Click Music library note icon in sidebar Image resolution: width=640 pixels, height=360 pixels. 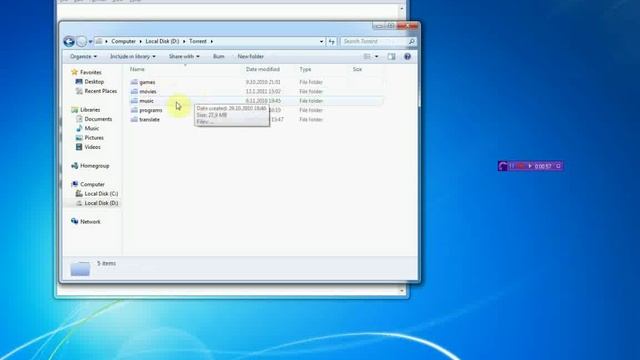pos(79,128)
